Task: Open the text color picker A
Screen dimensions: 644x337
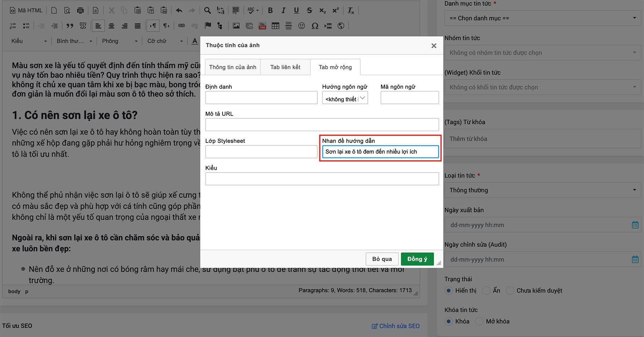Action: [x=195, y=41]
